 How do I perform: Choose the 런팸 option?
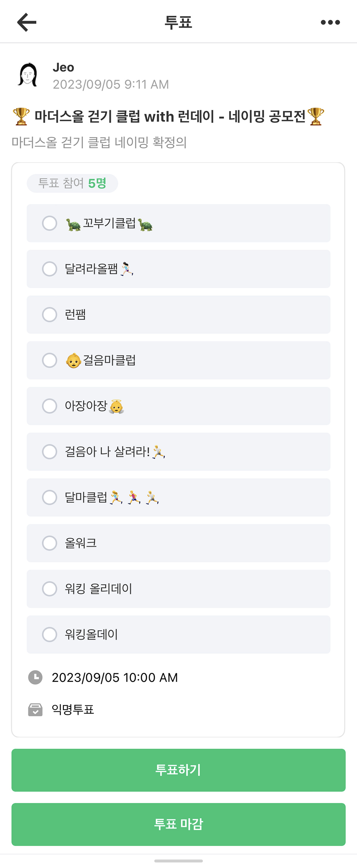[x=49, y=315]
